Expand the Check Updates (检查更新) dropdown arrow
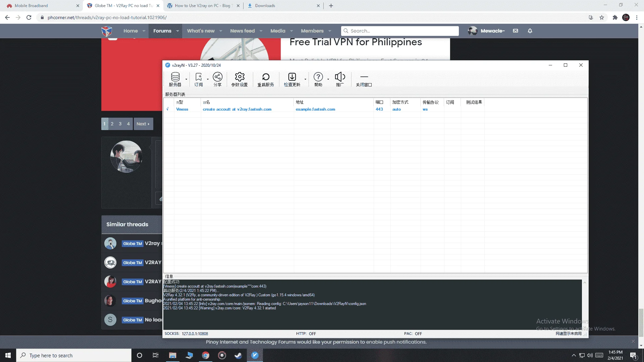 click(305, 79)
